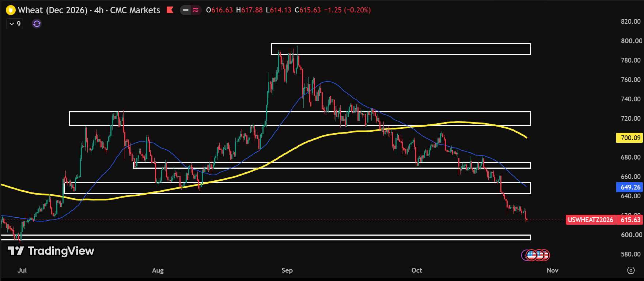Click the 4h interval in chart title

coord(99,10)
